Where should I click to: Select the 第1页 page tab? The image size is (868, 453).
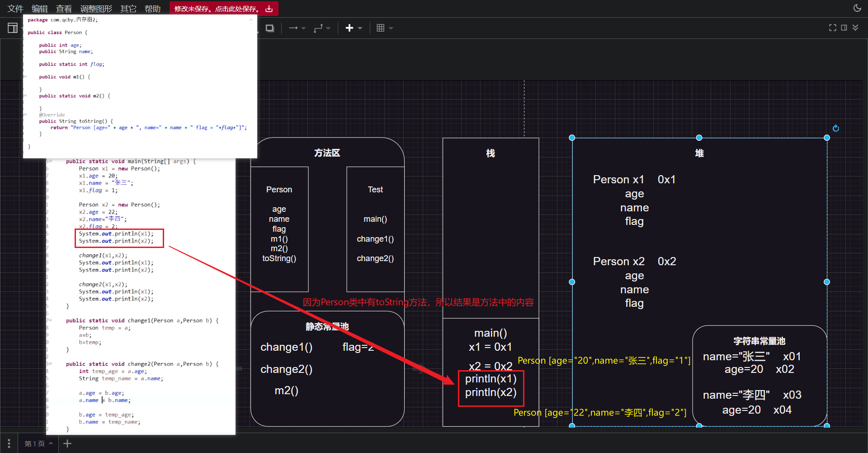[38, 443]
